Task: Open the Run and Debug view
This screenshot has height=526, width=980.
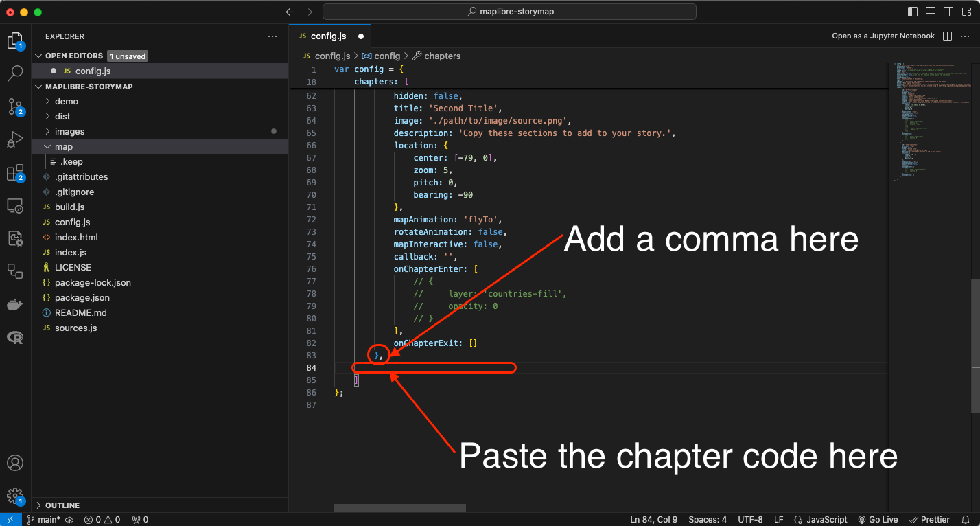Action: click(x=15, y=139)
